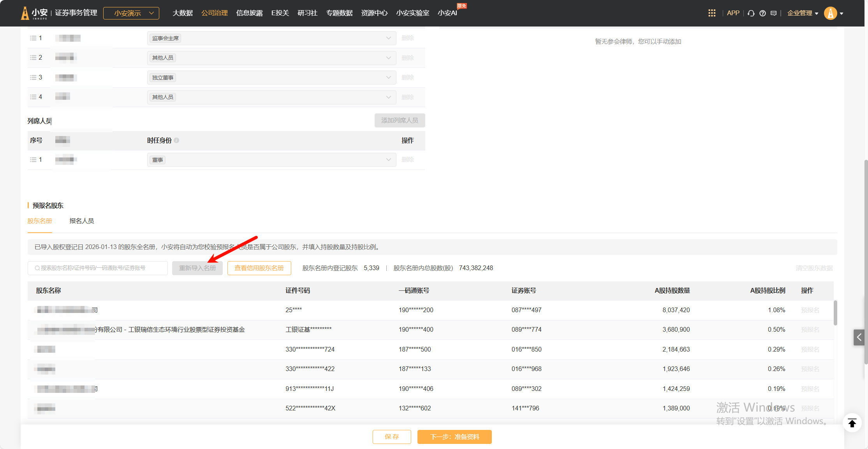Expand the collapsed right side panel arrow
This screenshot has height=449, width=868.
pyautogui.click(x=859, y=337)
